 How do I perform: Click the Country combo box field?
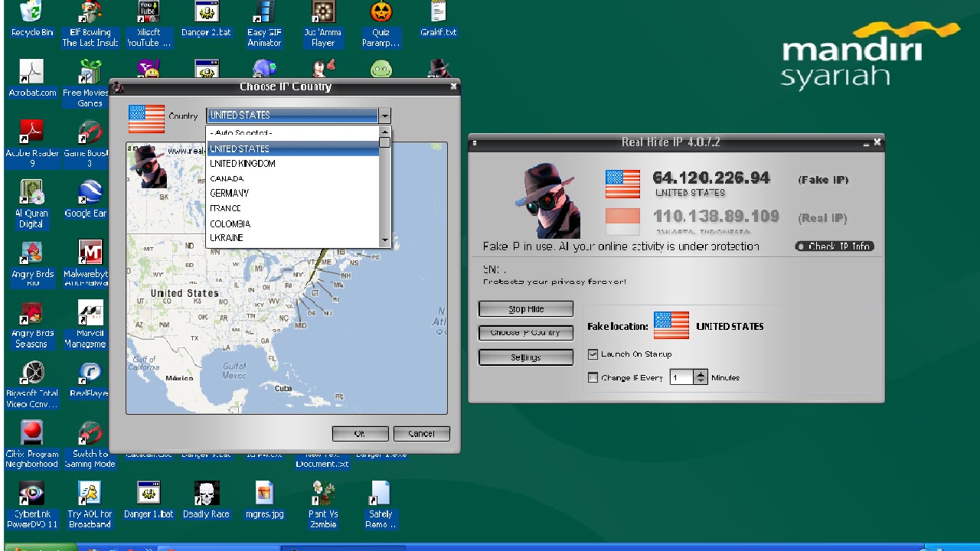292,116
